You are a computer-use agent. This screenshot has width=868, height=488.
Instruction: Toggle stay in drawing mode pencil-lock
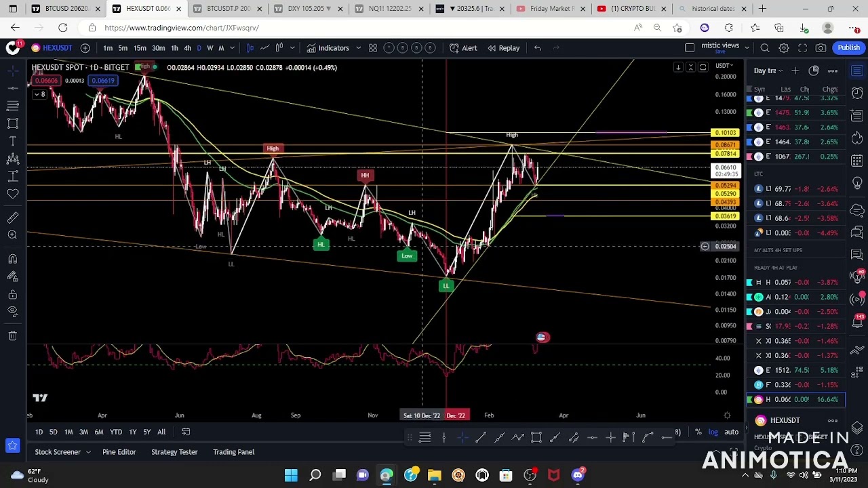[13, 277]
